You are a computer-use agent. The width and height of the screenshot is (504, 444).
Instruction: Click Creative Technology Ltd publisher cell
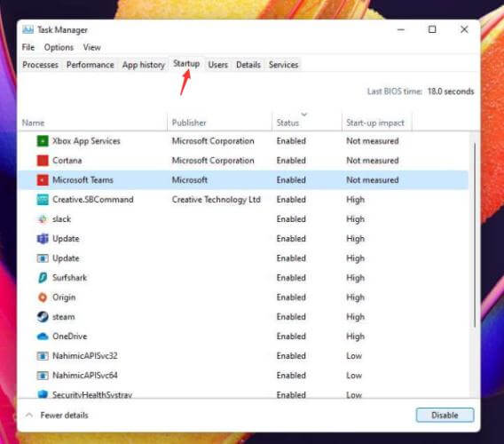[217, 200]
